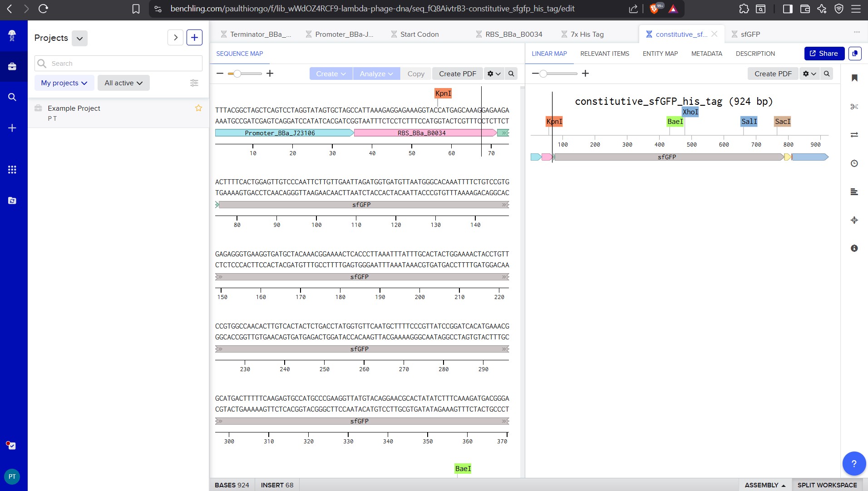Click the copy-link icon beside Share
Viewport: 868px width, 491px height.
(x=855, y=54)
